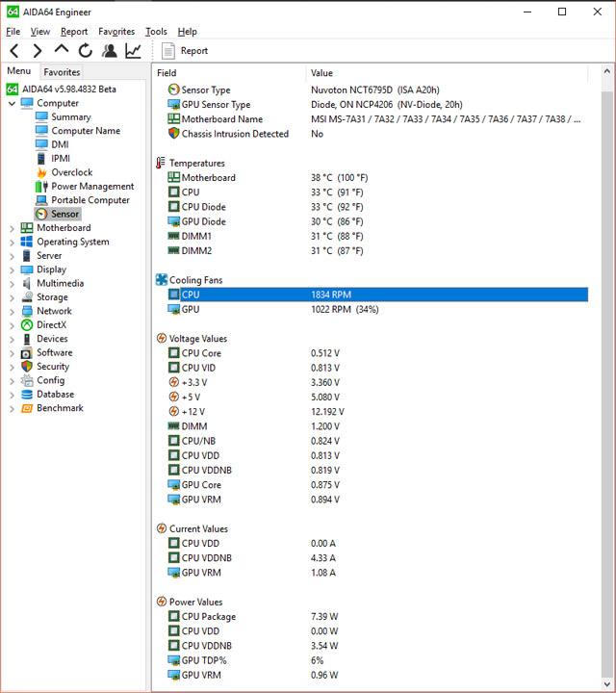
Task: Select the GPU TDP% row
Action: click(378, 660)
